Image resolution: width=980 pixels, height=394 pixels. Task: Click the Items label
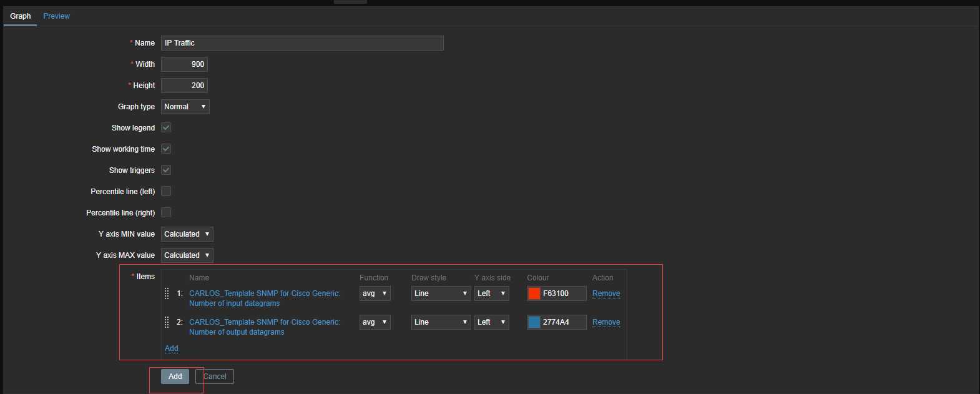pos(145,277)
